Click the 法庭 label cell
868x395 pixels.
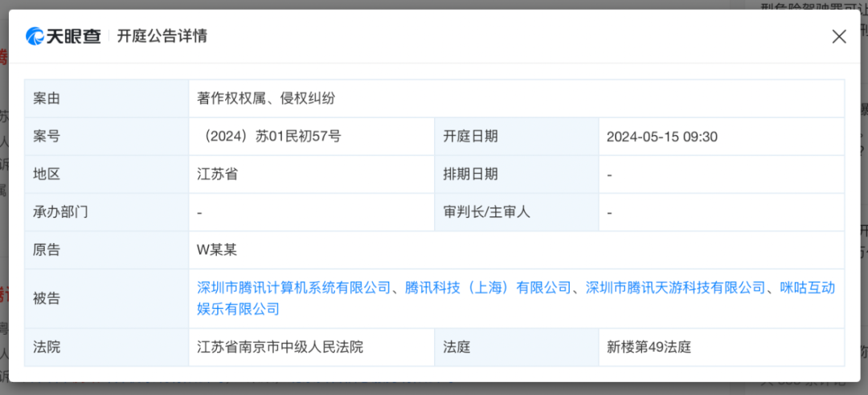pyautogui.click(x=517, y=348)
